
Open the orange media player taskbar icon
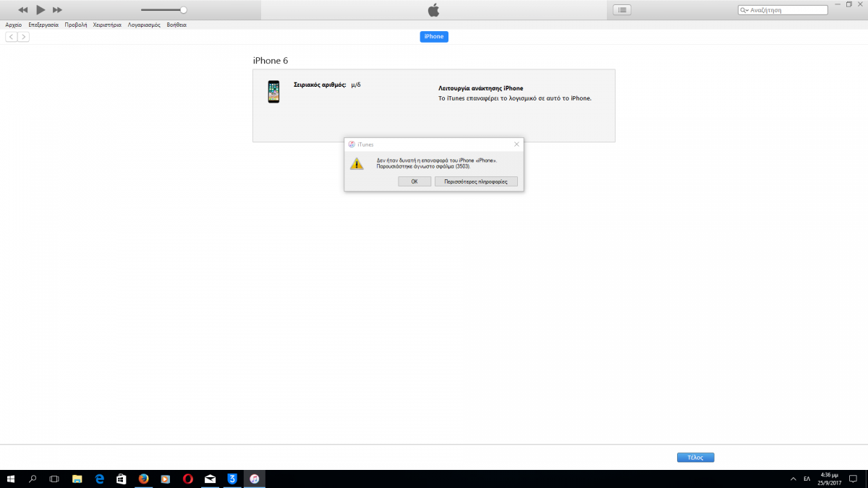pos(166,479)
